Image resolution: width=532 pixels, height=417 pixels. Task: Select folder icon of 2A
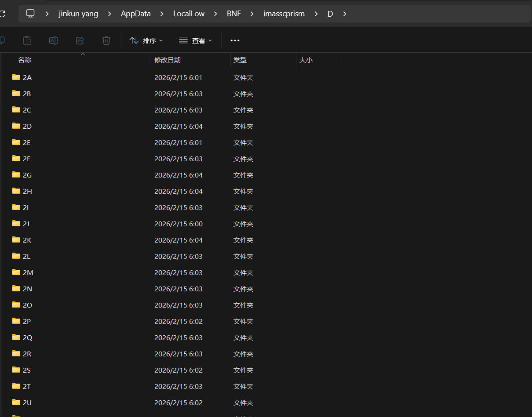(x=16, y=77)
